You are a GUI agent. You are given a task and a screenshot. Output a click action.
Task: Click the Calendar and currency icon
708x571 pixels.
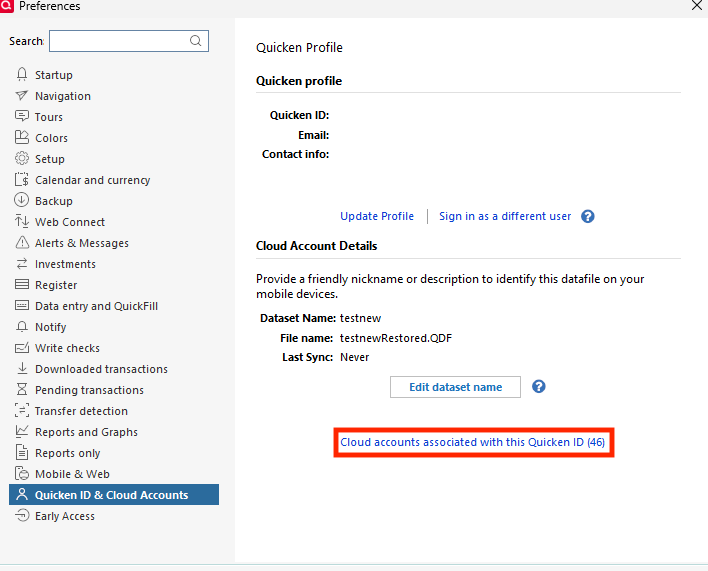[22, 180]
